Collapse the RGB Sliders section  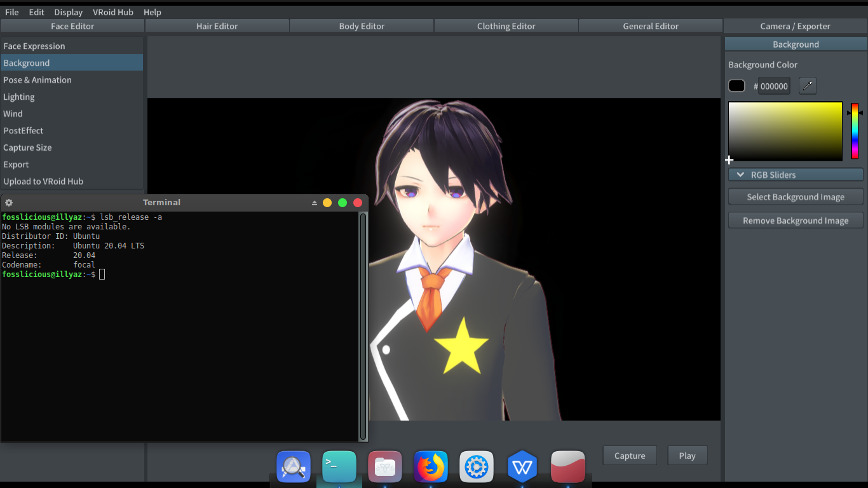tap(795, 174)
